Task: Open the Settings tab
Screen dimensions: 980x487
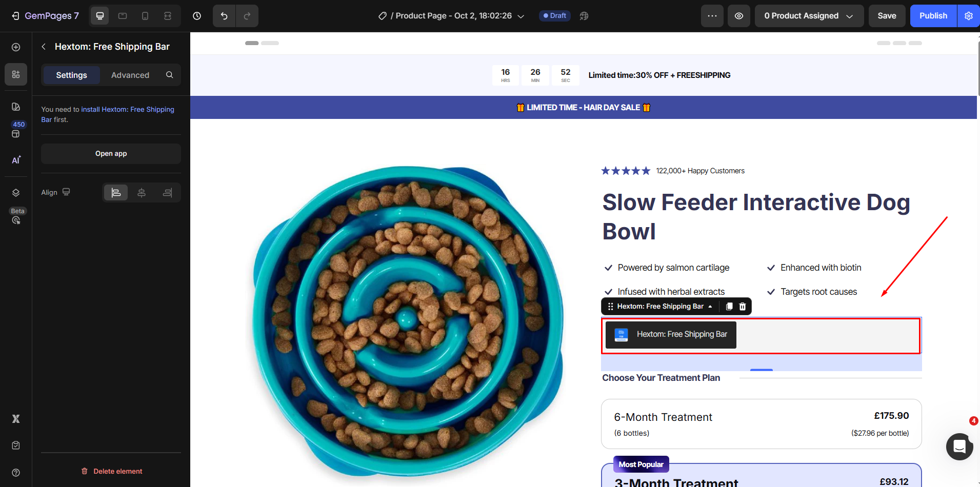Action: (71, 75)
